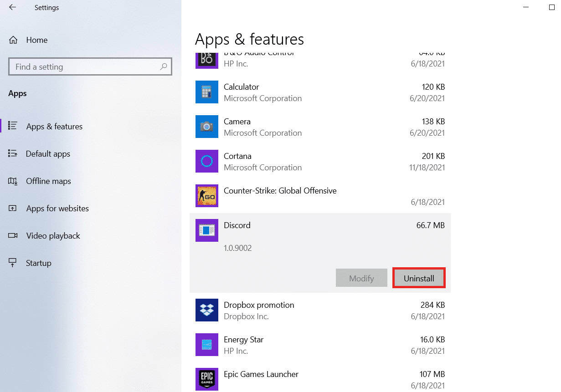Viewport: 561px width, 392px height.
Task: Click the Modify button for Discord
Action: pyautogui.click(x=361, y=278)
